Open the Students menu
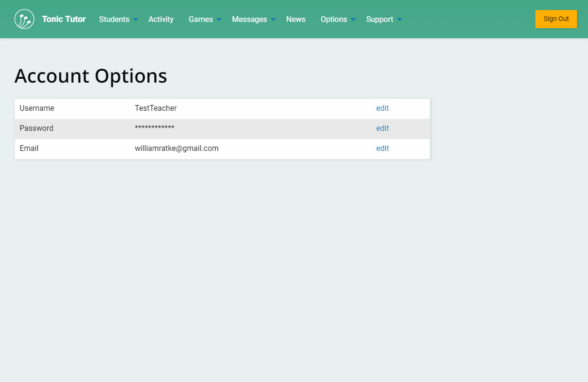 (114, 19)
